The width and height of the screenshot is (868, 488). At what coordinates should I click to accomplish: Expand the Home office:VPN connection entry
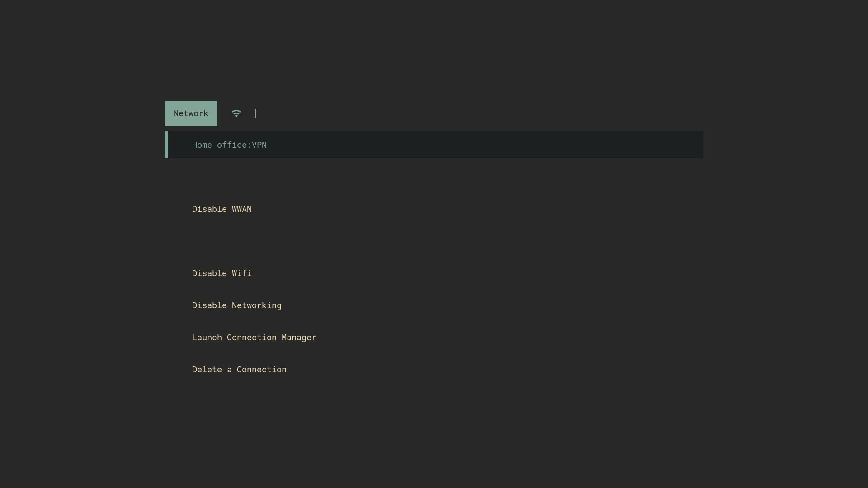point(229,145)
